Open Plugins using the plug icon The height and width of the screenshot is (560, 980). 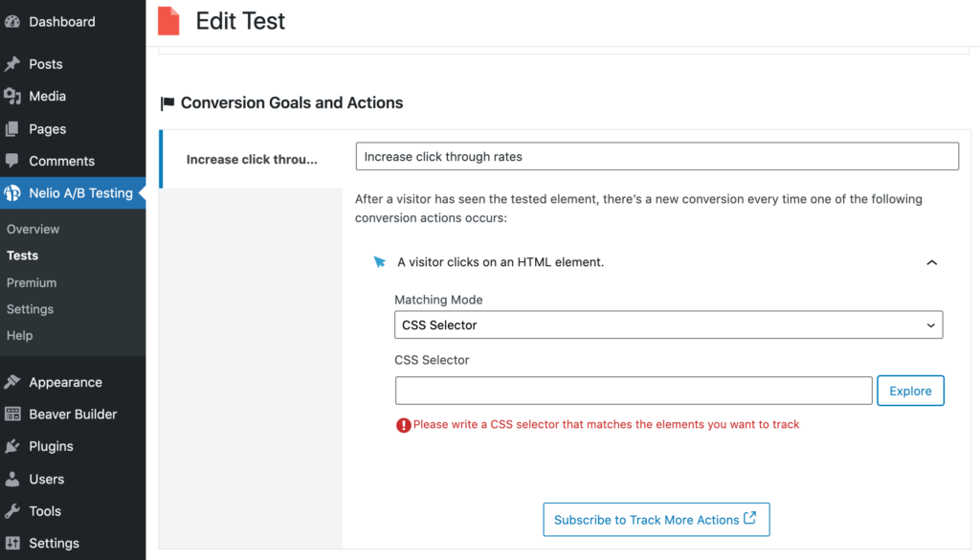tap(13, 446)
